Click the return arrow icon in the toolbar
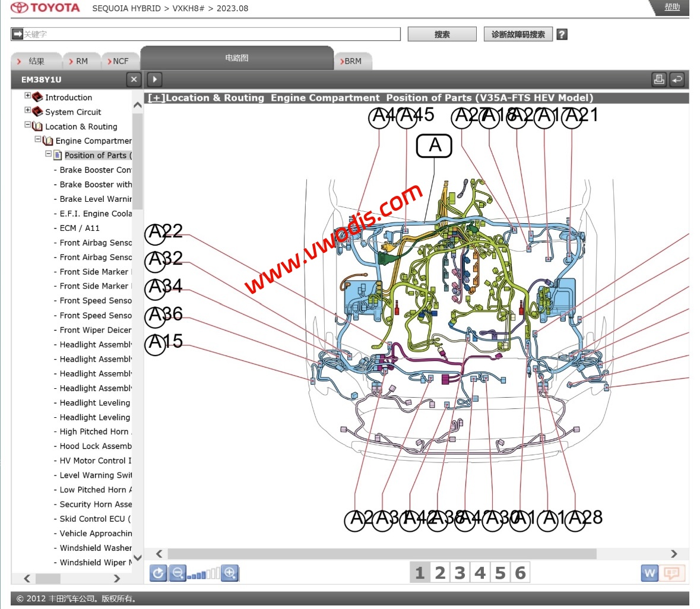Screen dimensions: 700x609 [677, 80]
